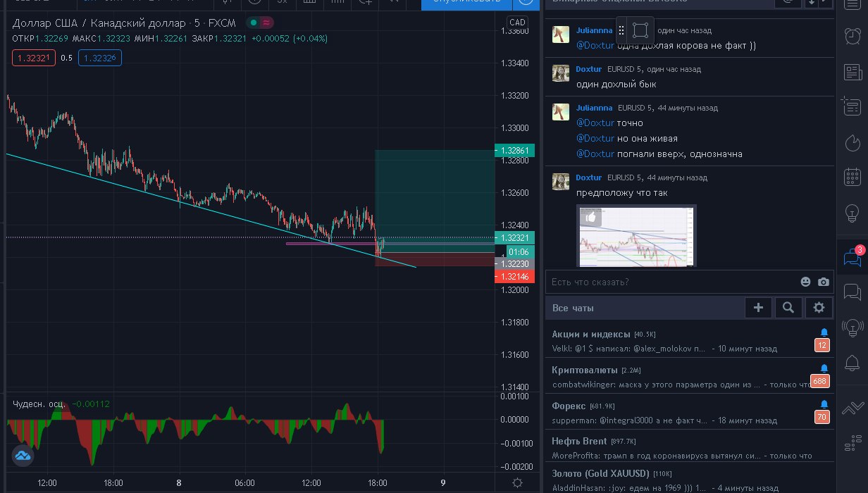
Task: Open Криптовалюты chat room
Action: pos(690,377)
